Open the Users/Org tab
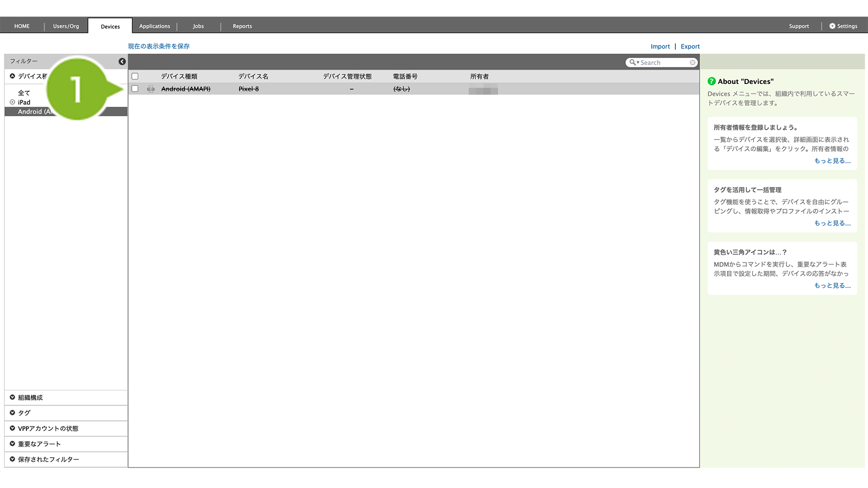 [x=66, y=26]
